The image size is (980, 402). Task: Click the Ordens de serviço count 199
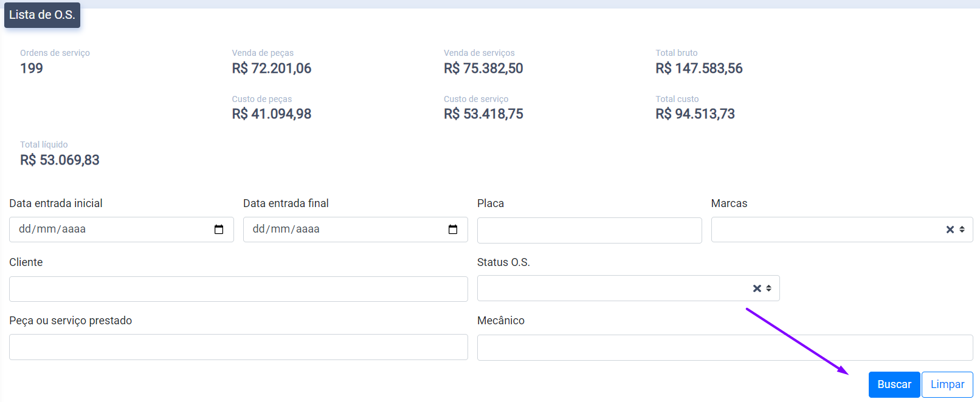pos(32,69)
